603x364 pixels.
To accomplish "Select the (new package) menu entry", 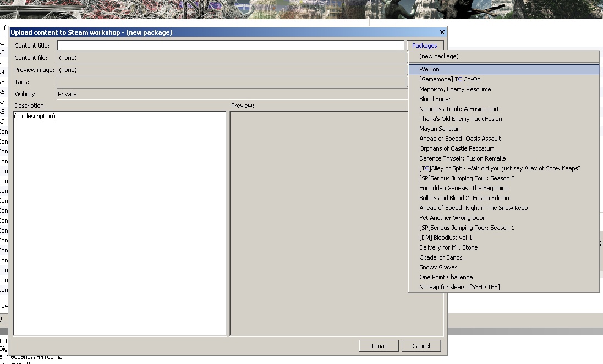I will tap(504, 56).
